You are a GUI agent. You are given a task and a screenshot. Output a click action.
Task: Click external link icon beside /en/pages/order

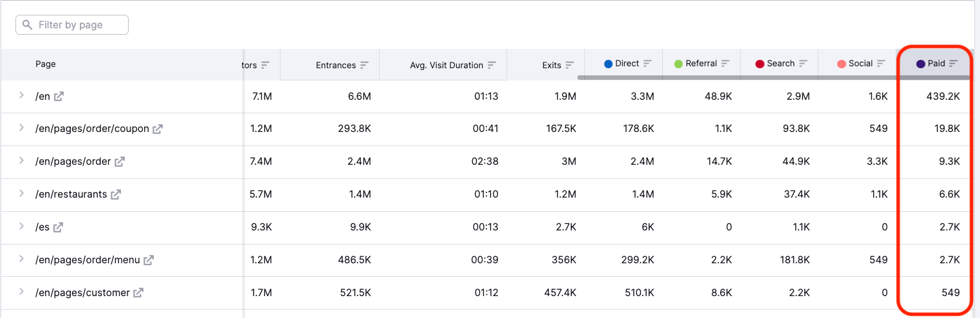pos(119,162)
